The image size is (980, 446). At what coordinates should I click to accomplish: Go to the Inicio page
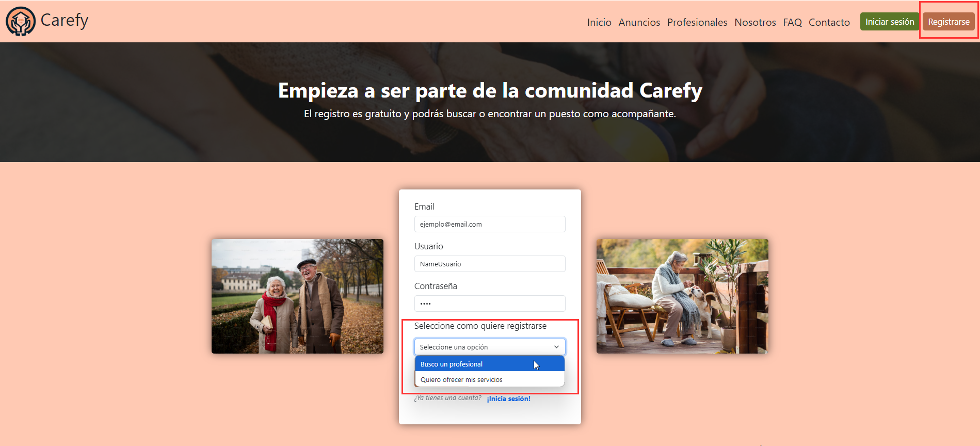pos(599,22)
